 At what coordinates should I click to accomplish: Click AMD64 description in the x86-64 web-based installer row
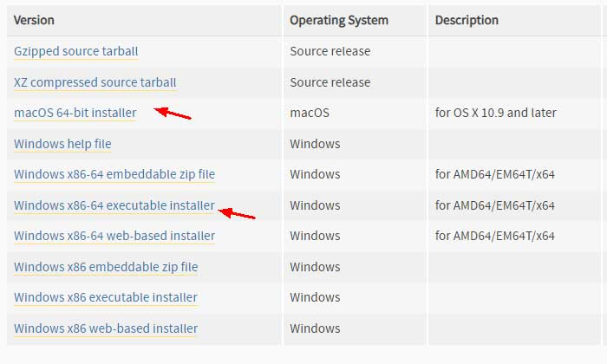coord(495,236)
